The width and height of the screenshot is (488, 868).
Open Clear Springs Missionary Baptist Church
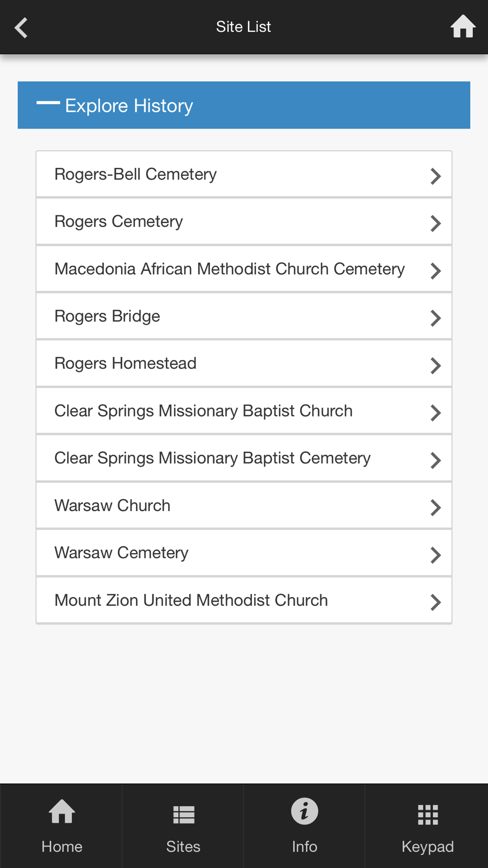[x=244, y=411]
